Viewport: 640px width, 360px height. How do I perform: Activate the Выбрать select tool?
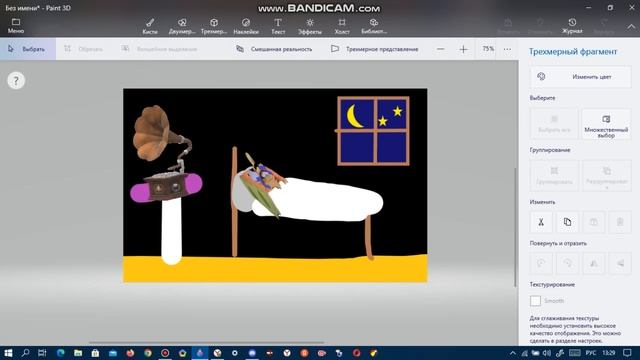(28, 49)
